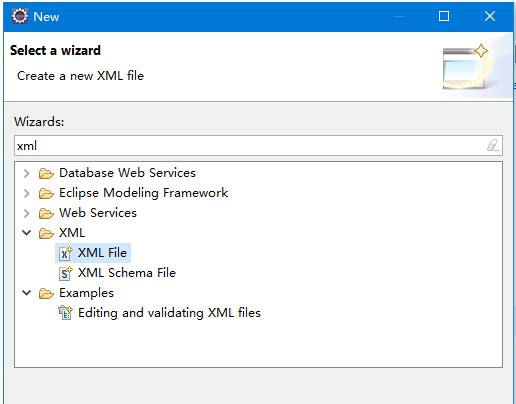Screen dimensions: 516x404
Task: Click the Editing and validating XML files icon
Action: click(x=65, y=313)
